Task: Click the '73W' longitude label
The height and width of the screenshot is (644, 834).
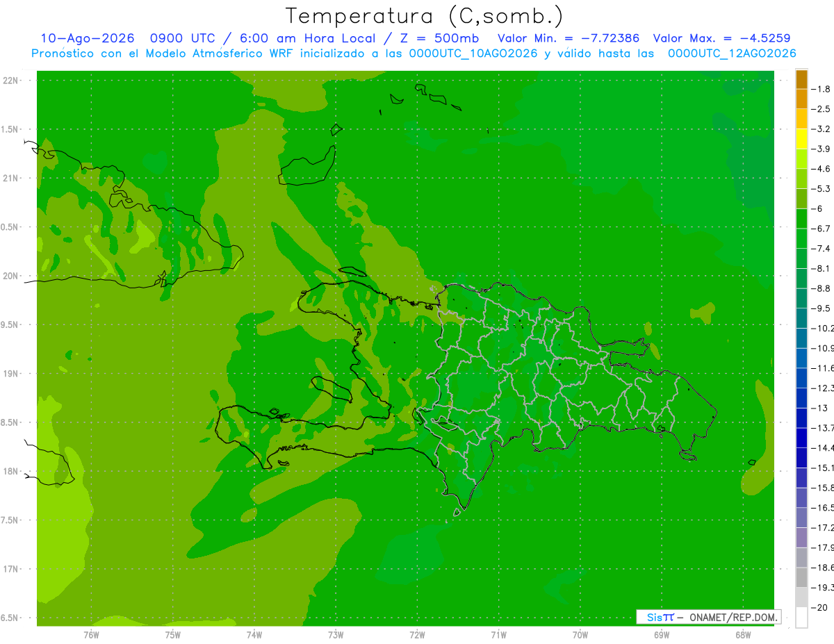Action: pos(336,635)
